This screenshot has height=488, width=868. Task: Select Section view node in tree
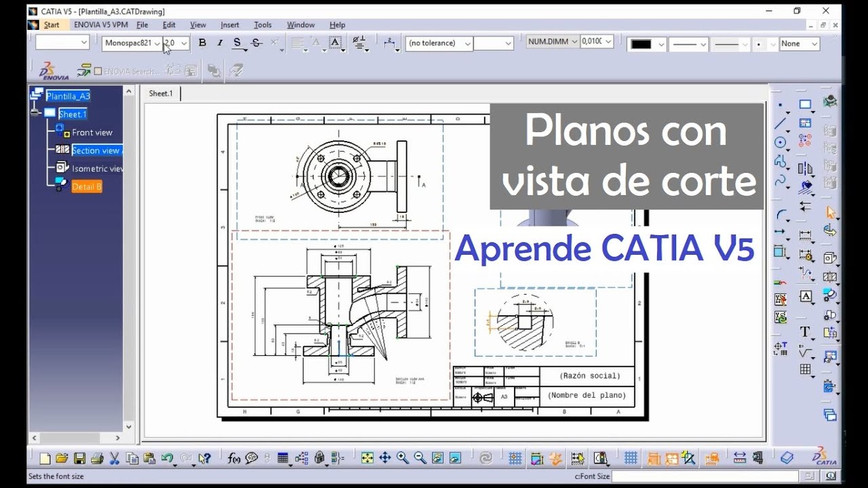pyautogui.click(x=97, y=150)
